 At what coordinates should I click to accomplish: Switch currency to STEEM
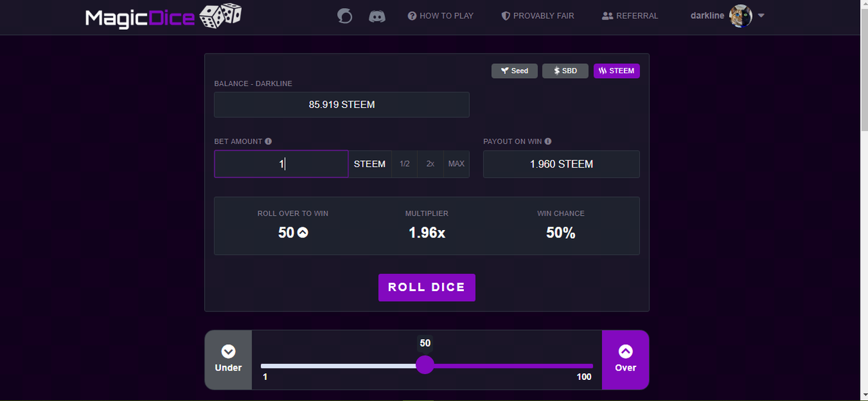coord(616,71)
